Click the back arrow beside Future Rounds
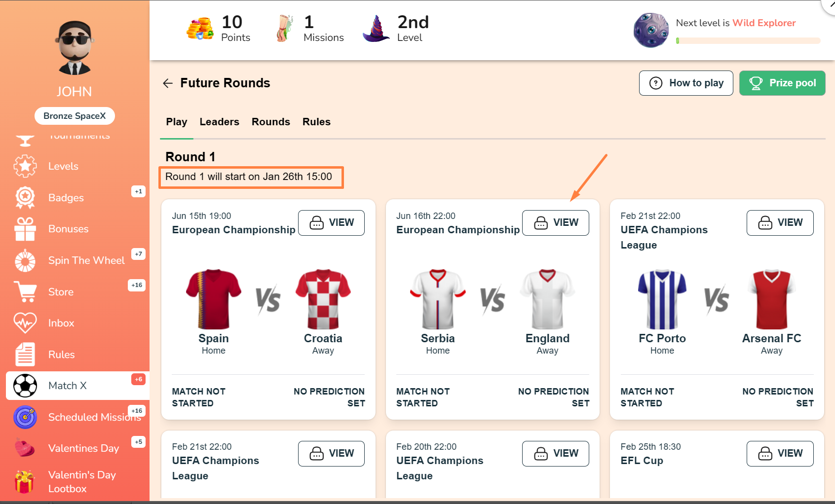 [x=168, y=83]
